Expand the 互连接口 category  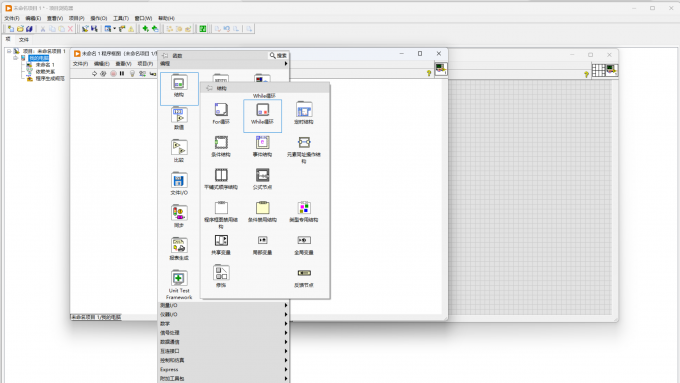tap(223, 351)
